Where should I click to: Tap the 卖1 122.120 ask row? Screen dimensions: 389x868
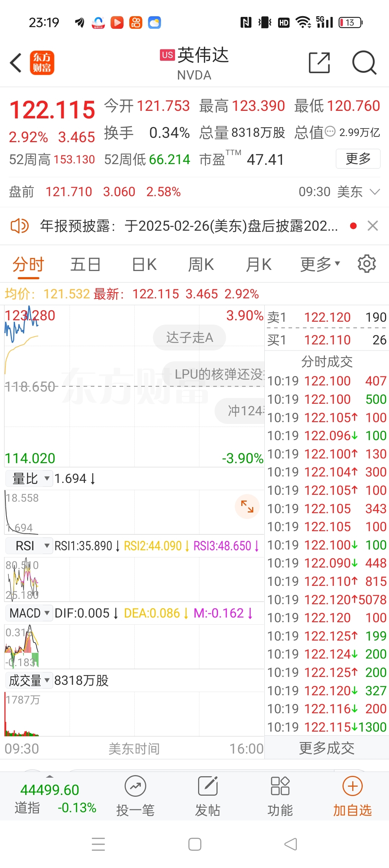pos(327,317)
